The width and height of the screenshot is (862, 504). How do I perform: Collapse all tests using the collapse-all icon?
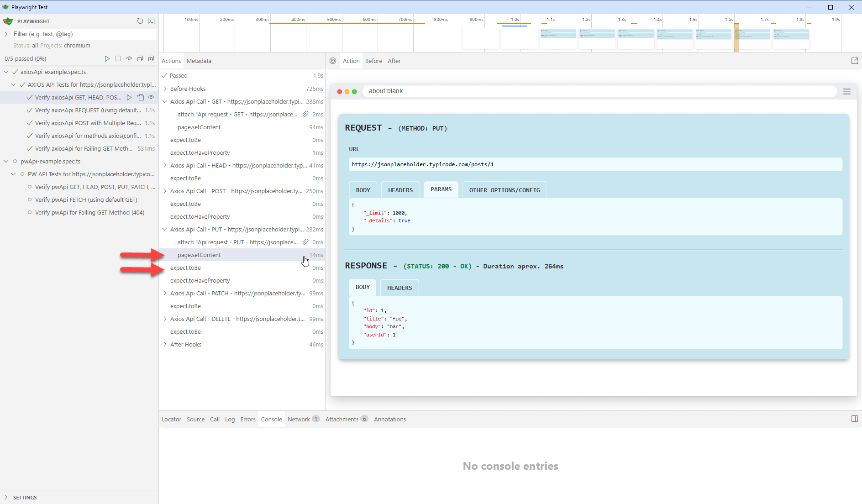(140, 58)
